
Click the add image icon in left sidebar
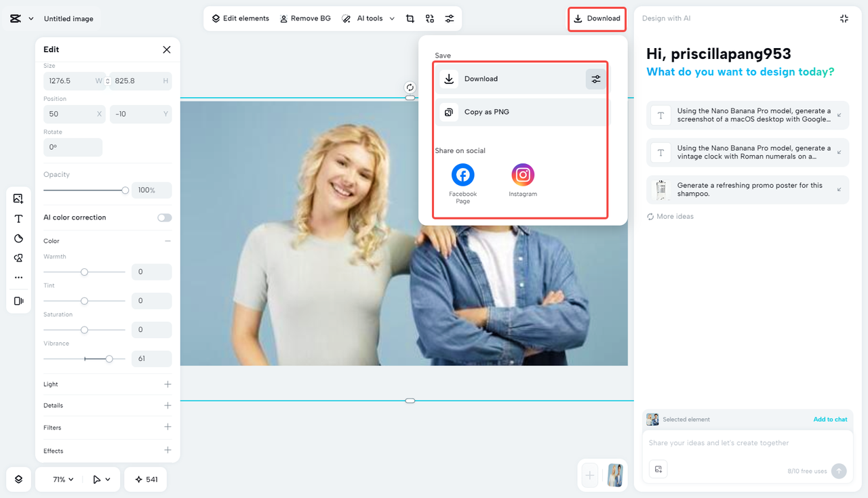point(18,199)
